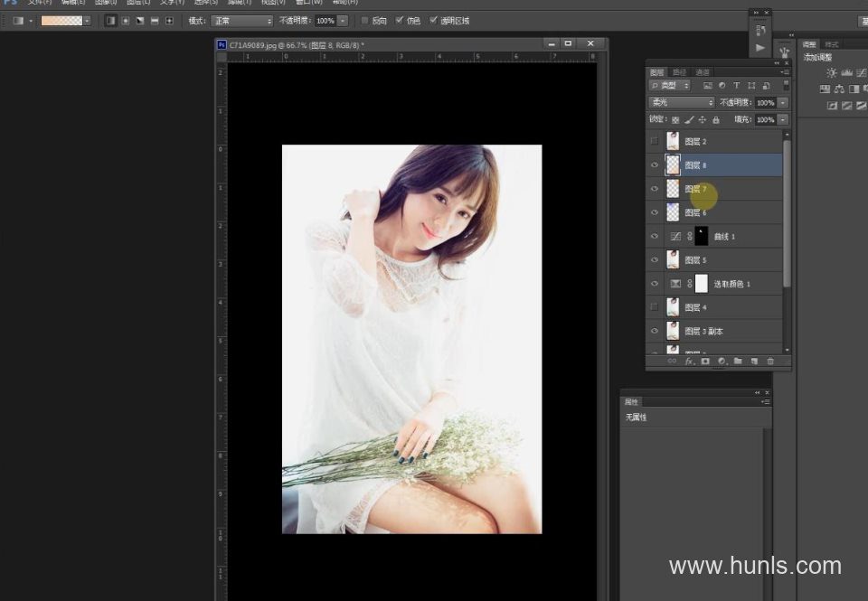Filter layers by smart object icon

click(x=766, y=86)
